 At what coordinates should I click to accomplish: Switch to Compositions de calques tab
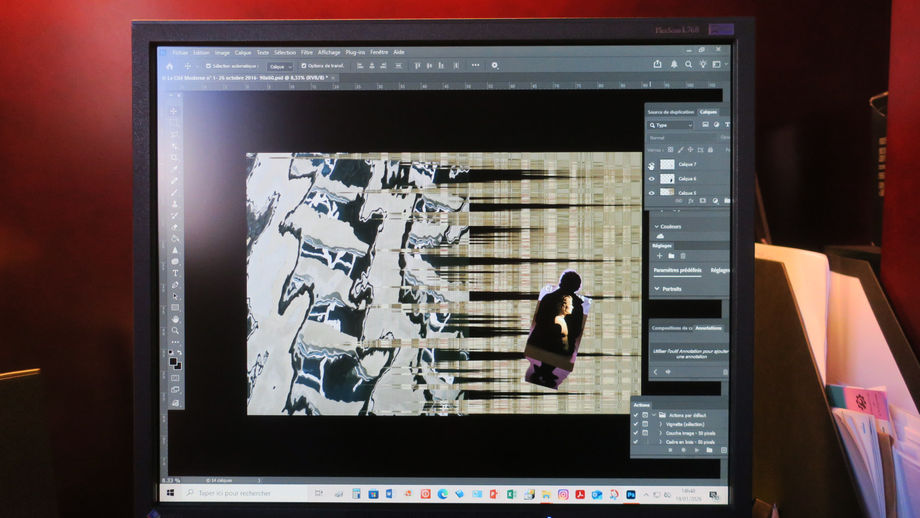pos(672,328)
